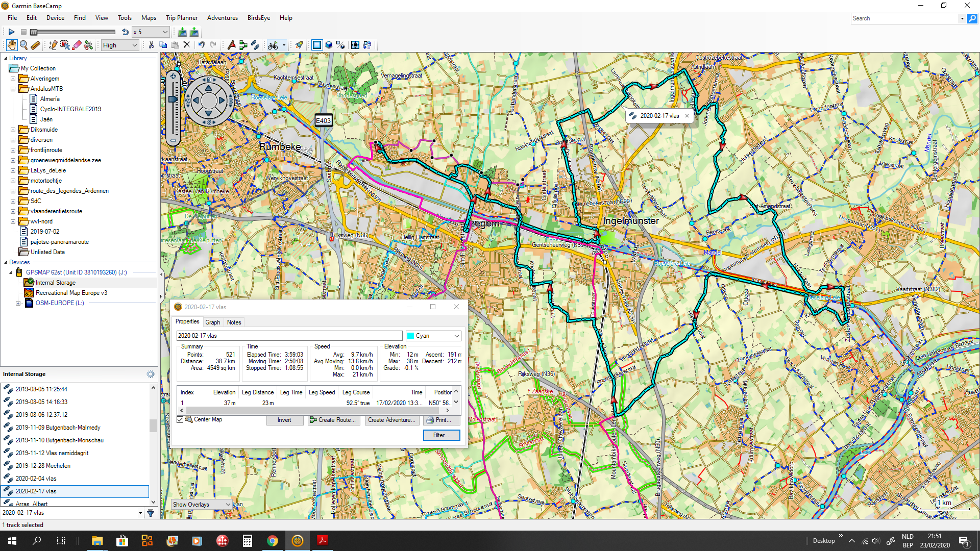Open the High map detail dropdown
Image resolution: width=980 pixels, height=551 pixels.
coord(120,45)
